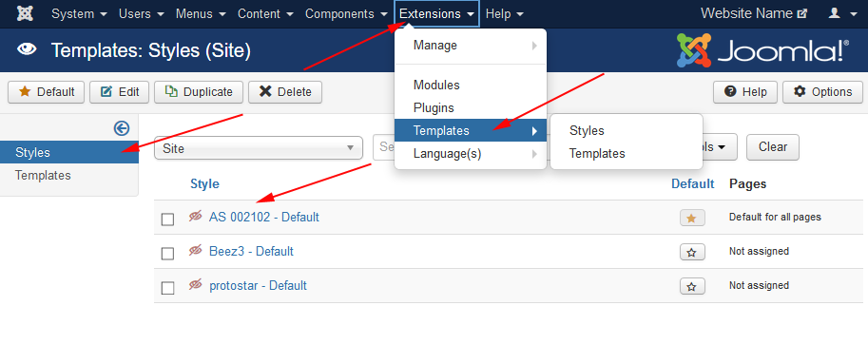Expand the Manage submenu

[471, 46]
